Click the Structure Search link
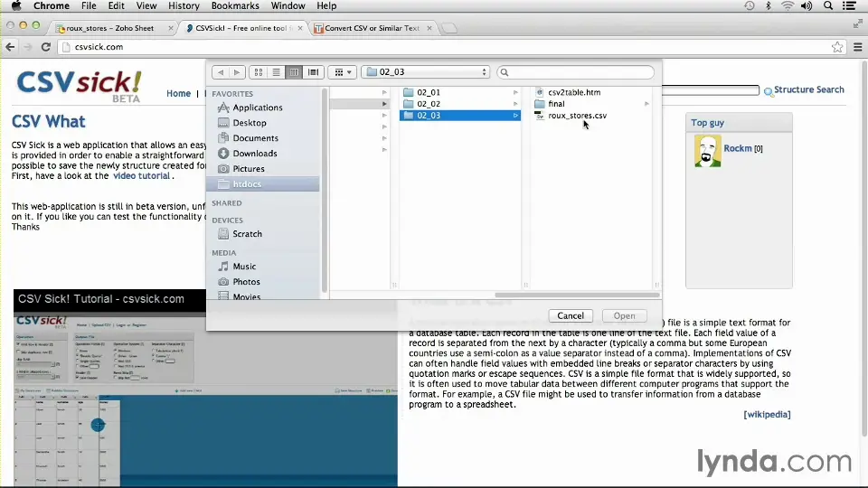 pos(808,89)
